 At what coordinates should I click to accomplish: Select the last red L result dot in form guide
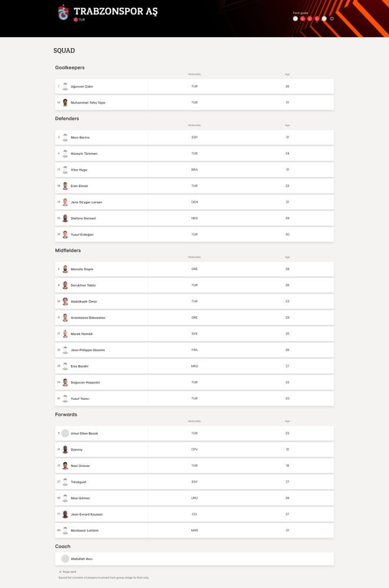317,19
